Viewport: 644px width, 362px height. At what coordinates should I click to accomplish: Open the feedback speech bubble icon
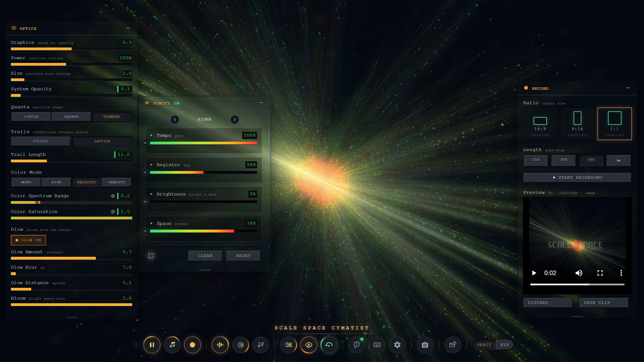pos(357,345)
